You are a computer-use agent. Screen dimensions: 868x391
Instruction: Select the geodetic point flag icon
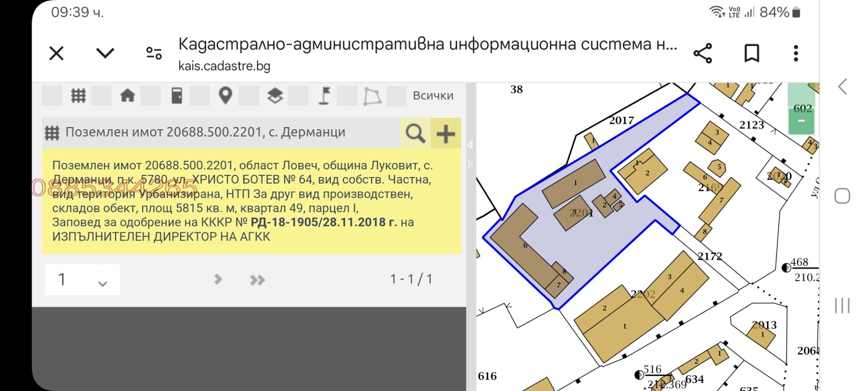[x=324, y=96]
